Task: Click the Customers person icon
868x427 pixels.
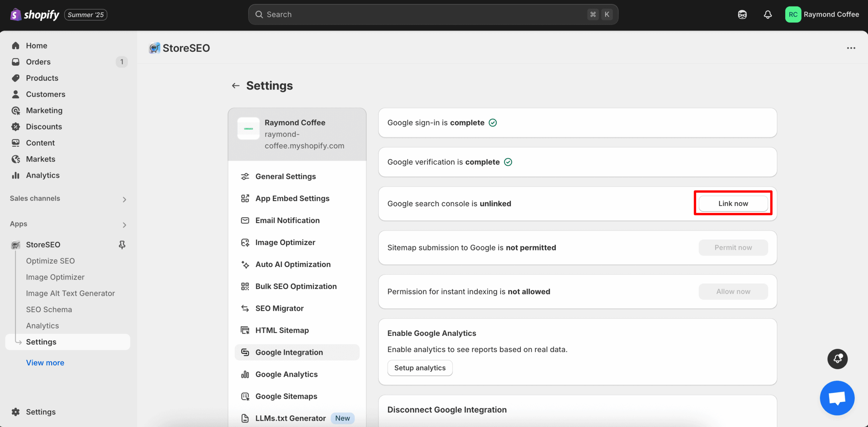Action: pos(16,95)
